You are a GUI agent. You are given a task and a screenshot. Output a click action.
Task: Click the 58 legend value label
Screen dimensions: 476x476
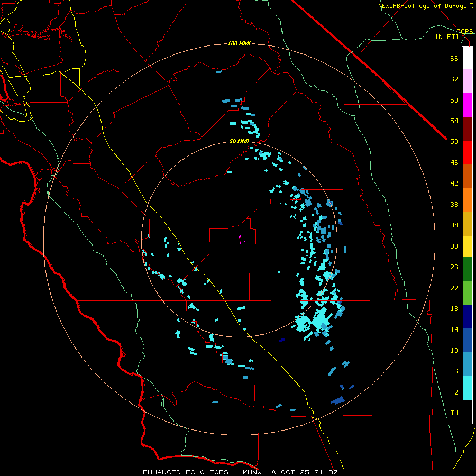click(454, 100)
